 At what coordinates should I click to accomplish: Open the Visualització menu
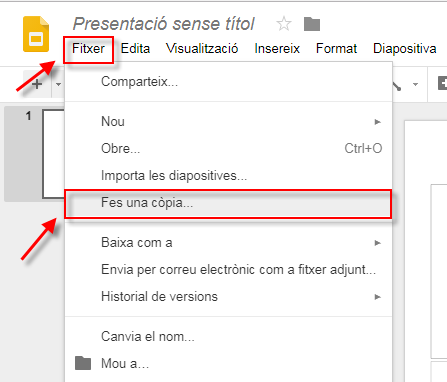click(x=202, y=49)
